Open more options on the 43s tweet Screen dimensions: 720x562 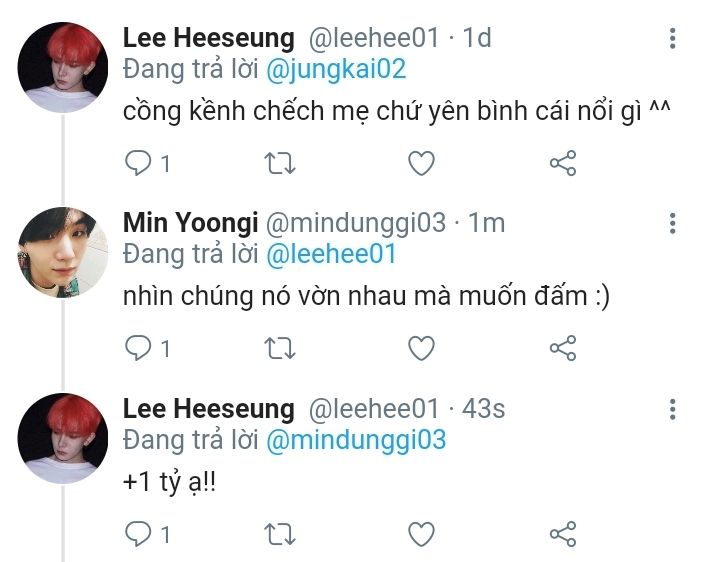[x=673, y=409]
